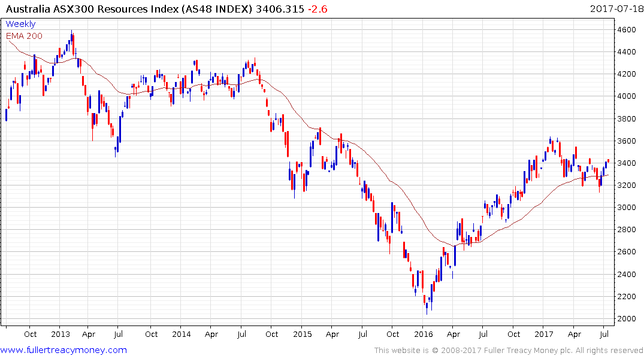Click the 2600 price axis label
644x359 pixels.
coord(627,251)
